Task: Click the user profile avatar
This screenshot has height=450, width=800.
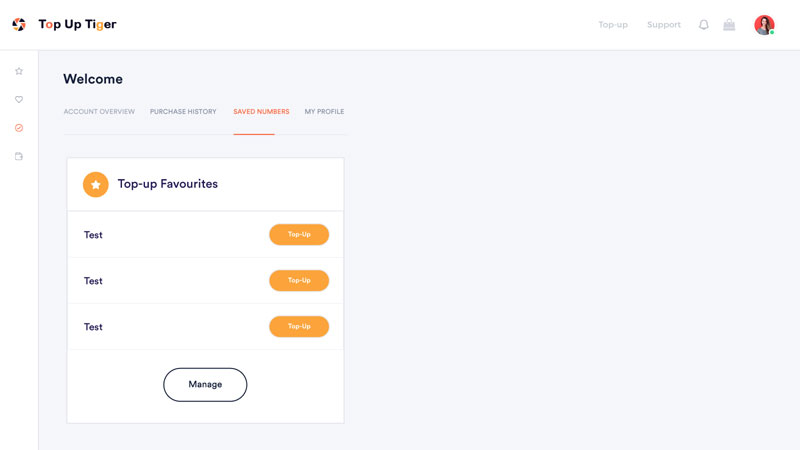Action: point(764,25)
